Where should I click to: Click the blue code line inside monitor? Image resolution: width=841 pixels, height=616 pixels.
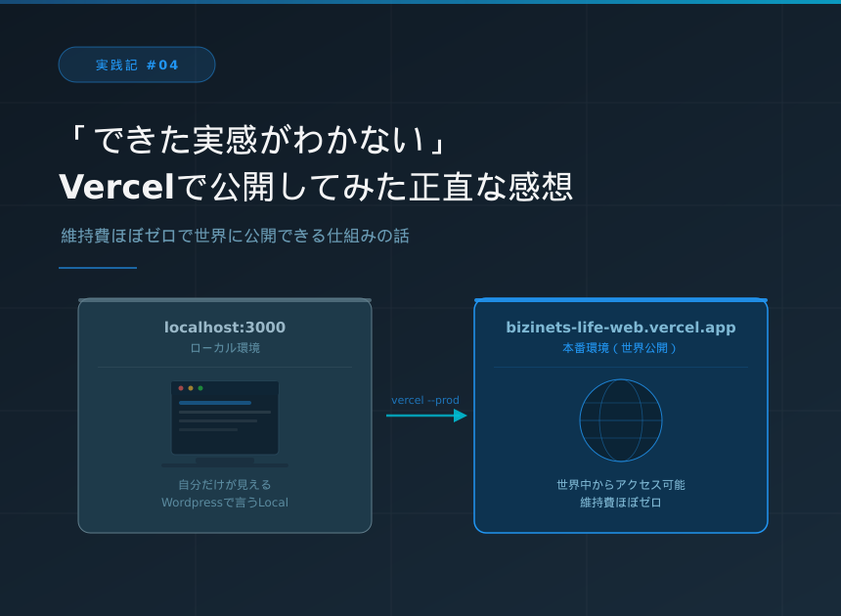[214, 402]
